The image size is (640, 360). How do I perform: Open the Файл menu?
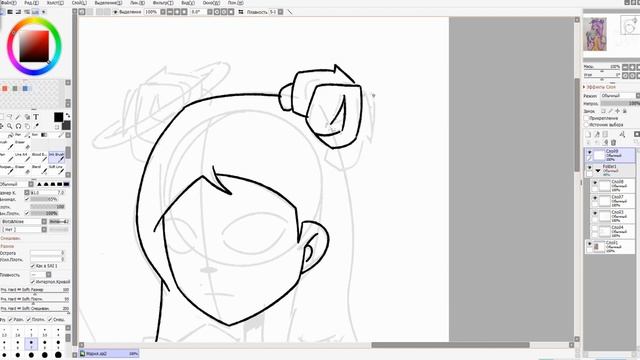coord(8,2)
